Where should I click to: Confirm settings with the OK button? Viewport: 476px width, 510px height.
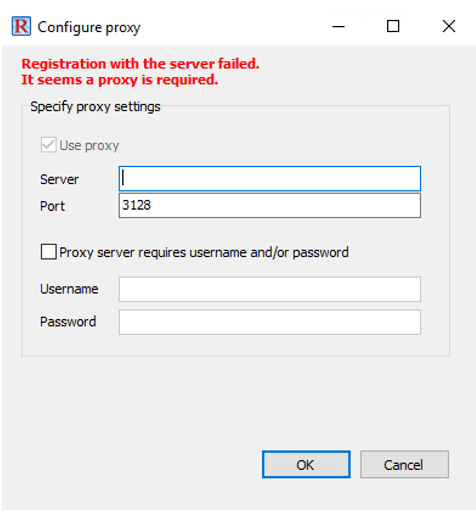tap(306, 464)
